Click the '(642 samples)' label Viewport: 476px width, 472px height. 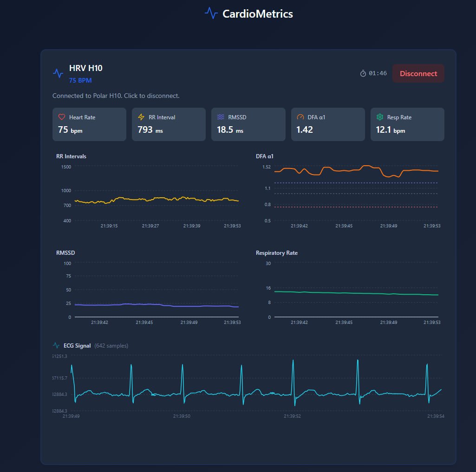tap(111, 345)
